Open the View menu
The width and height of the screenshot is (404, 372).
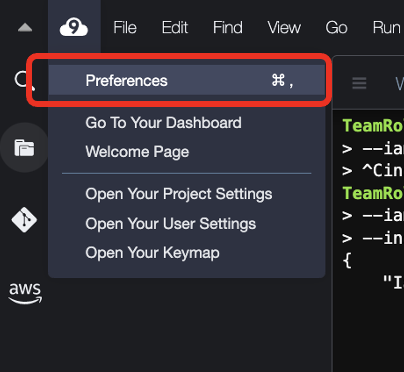(x=284, y=27)
